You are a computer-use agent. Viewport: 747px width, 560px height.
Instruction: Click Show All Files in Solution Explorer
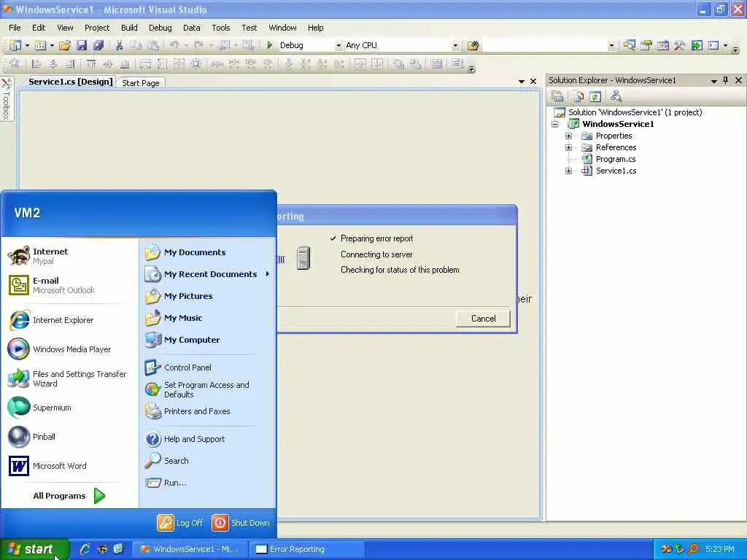[578, 97]
